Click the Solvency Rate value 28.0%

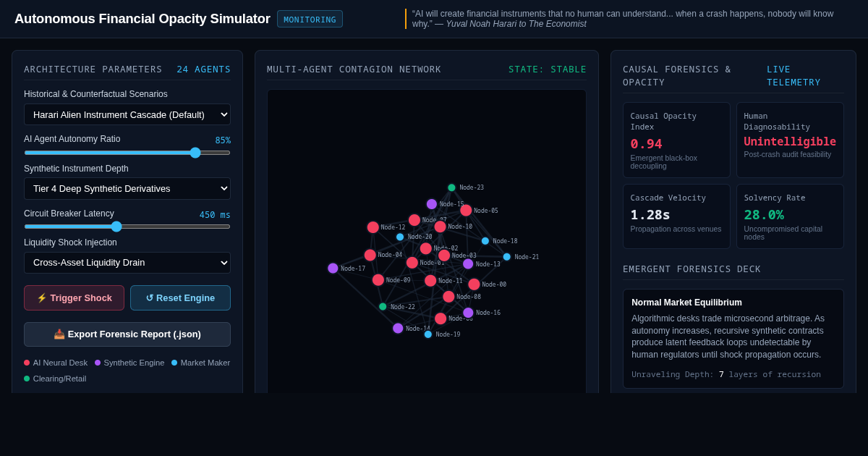coord(764,215)
